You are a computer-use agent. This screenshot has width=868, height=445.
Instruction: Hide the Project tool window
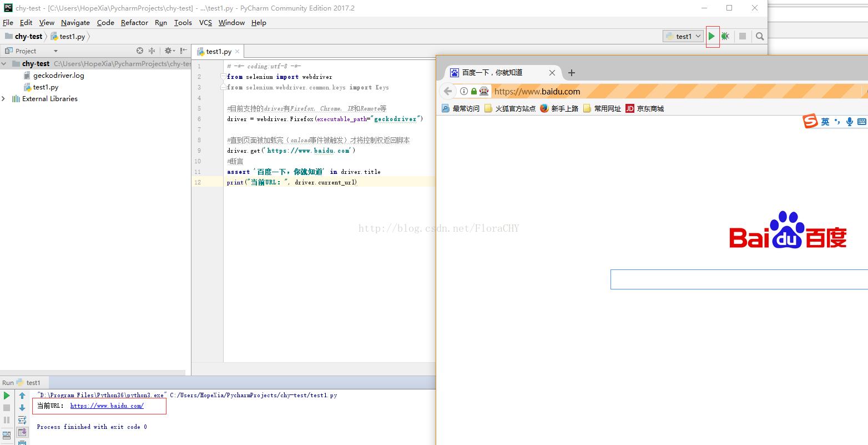tap(183, 51)
